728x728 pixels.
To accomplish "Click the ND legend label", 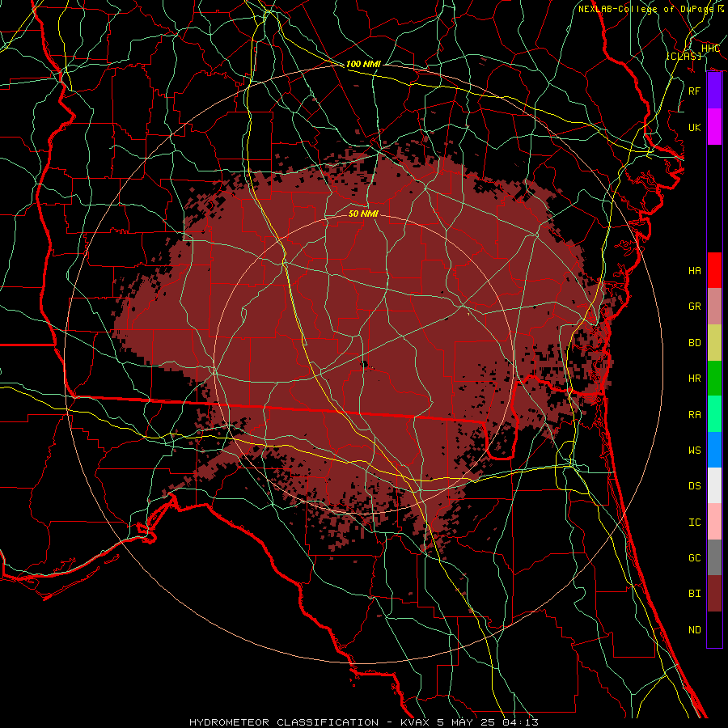I will [x=695, y=629].
